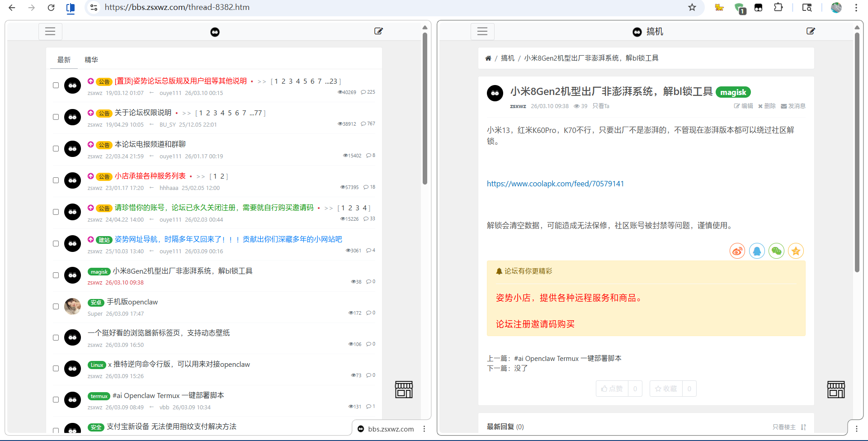The image size is (868, 441).
Task: Click the left pane vertical scrollbar
Action: [x=425, y=109]
